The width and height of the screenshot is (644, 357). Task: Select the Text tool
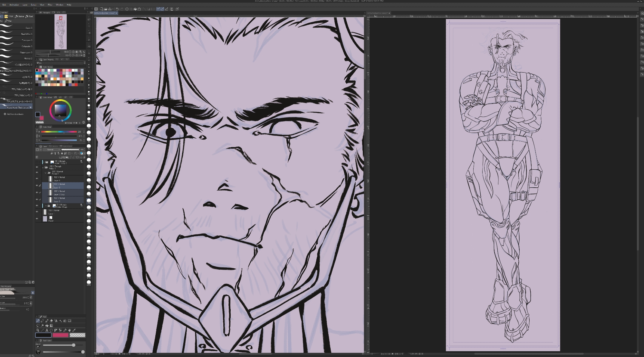coord(47,330)
